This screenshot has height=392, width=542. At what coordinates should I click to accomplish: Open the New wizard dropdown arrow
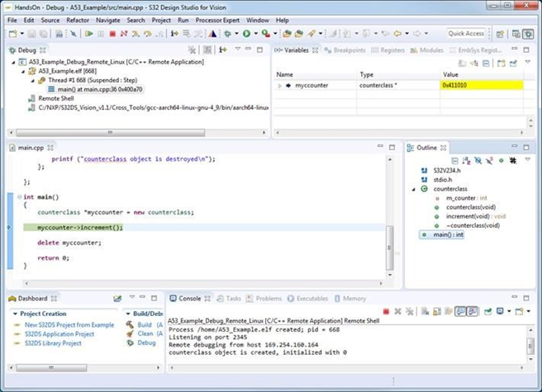click(22, 34)
